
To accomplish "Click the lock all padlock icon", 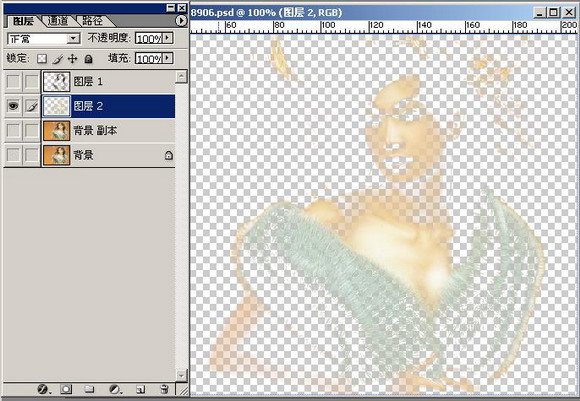I will [88, 59].
